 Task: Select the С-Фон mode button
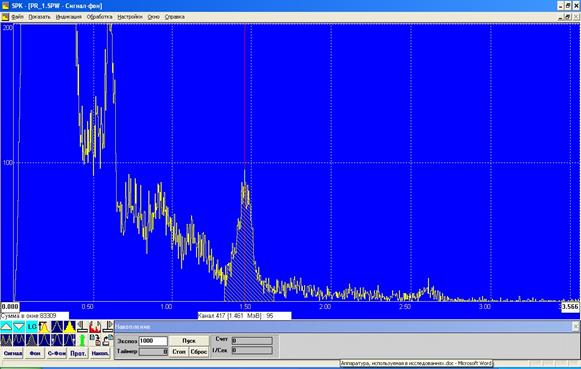56,353
